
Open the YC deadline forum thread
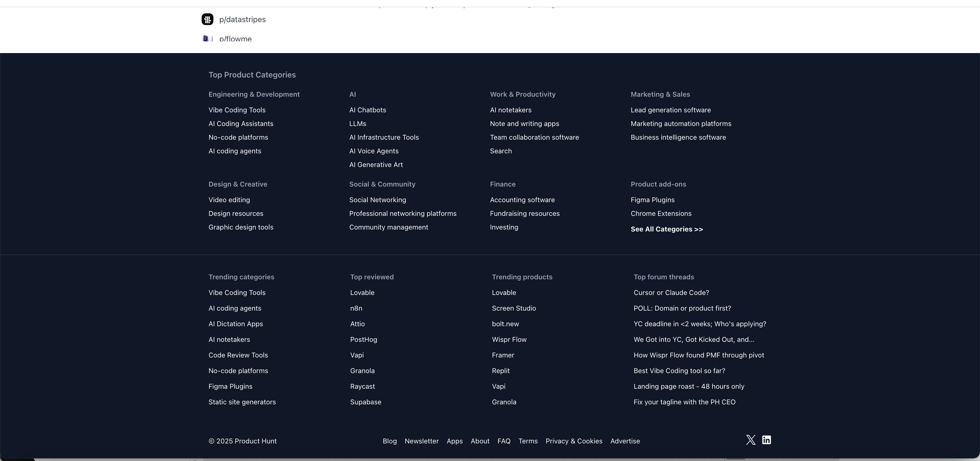pos(700,324)
